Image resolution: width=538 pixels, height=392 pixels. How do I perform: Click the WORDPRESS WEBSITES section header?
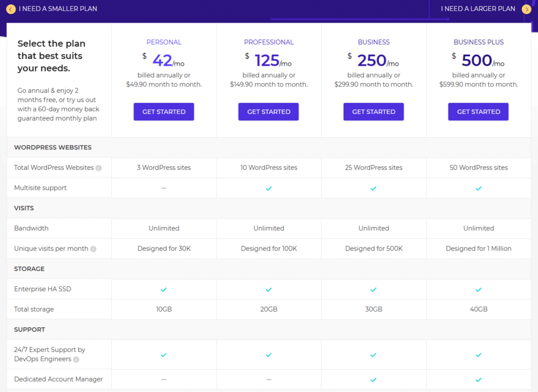pos(53,148)
